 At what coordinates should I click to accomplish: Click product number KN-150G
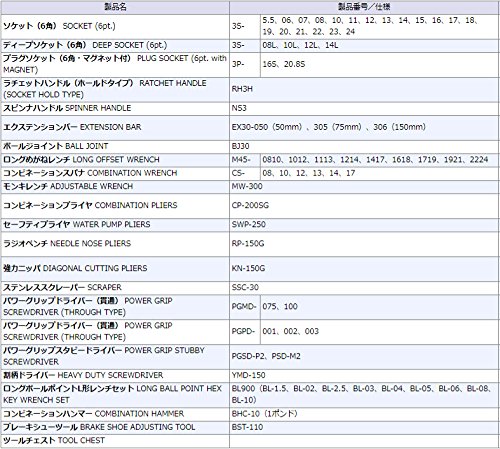364,269
